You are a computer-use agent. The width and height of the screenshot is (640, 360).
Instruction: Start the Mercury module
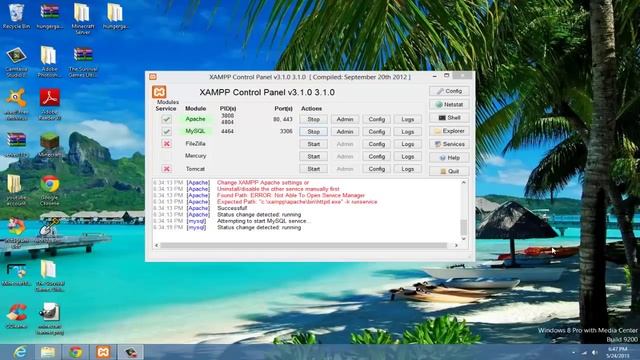point(313,156)
